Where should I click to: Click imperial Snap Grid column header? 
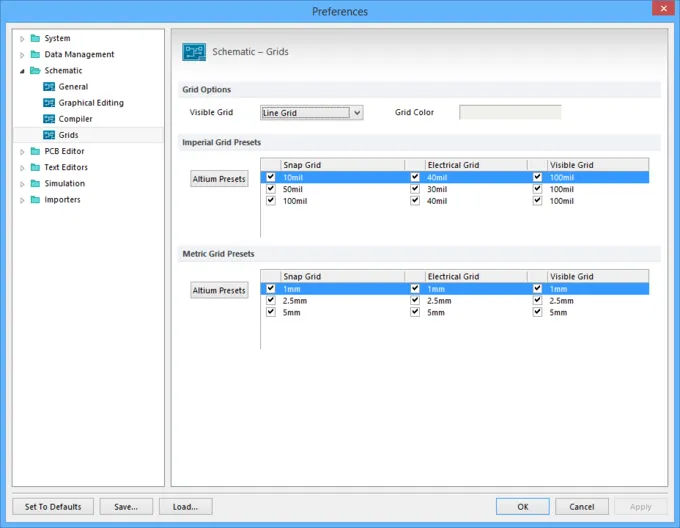click(x=343, y=165)
